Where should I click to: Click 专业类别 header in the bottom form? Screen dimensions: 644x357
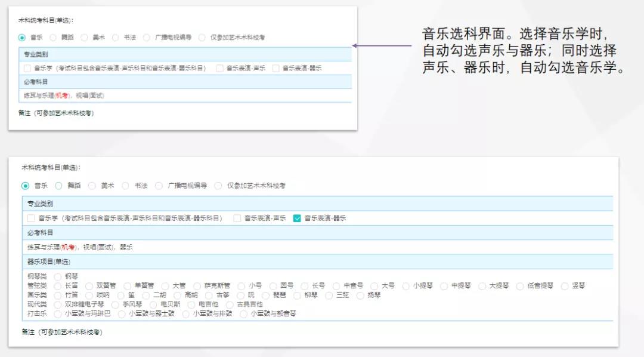(317, 204)
